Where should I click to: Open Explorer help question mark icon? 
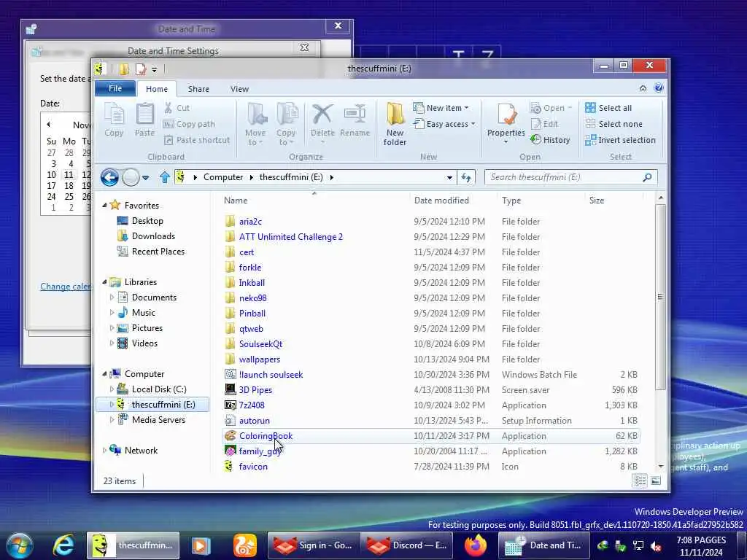(659, 88)
